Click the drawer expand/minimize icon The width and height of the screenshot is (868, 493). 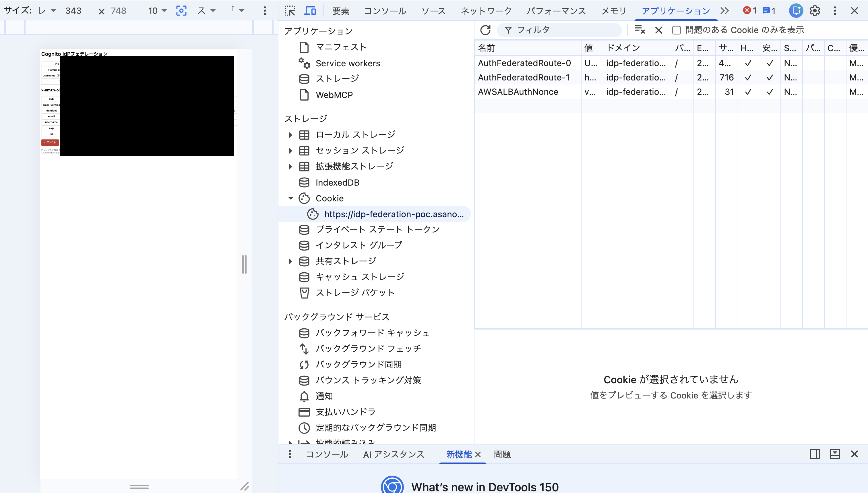(834, 454)
